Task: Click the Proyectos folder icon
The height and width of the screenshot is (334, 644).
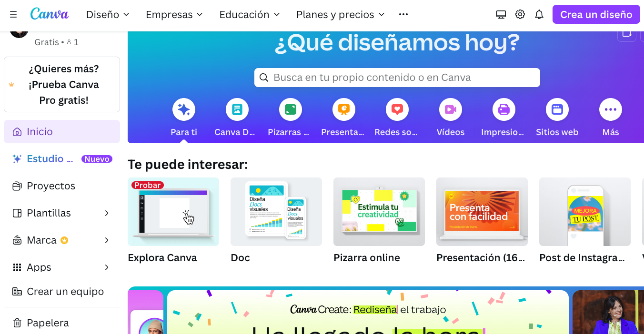Action: (x=17, y=186)
